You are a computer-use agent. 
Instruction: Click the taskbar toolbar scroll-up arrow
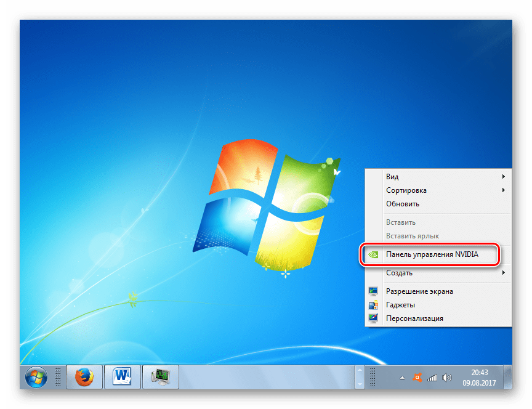tap(360, 370)
